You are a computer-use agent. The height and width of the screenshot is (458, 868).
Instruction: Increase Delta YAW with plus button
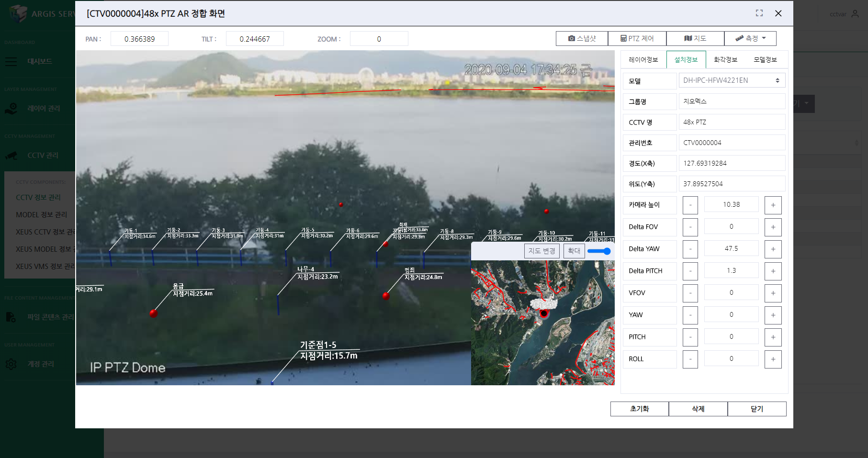coord(773,249)
